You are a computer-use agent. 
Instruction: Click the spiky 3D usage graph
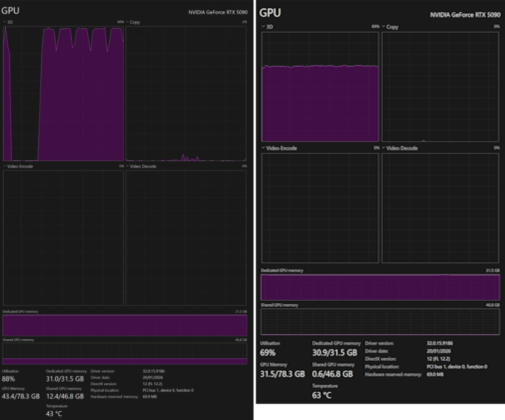(x=63, y=93)
